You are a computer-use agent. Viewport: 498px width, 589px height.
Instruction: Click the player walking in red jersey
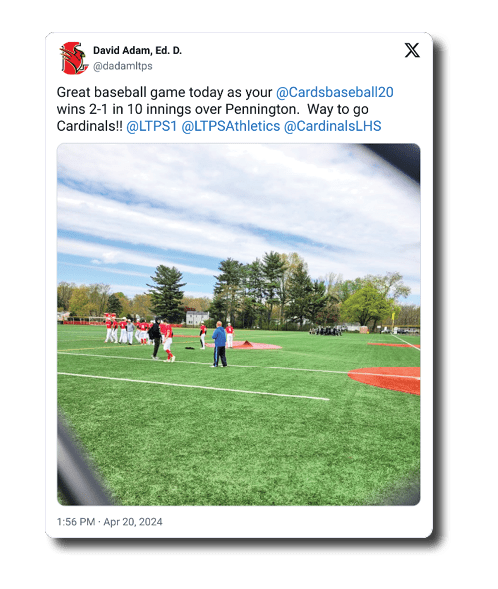pos(167,342)
